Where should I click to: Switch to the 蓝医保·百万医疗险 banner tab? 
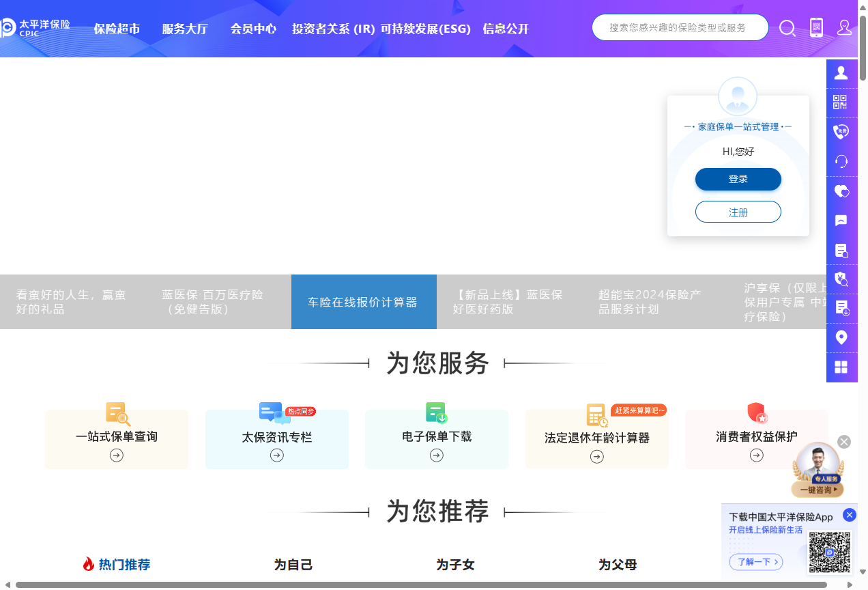tap(217, 302)
